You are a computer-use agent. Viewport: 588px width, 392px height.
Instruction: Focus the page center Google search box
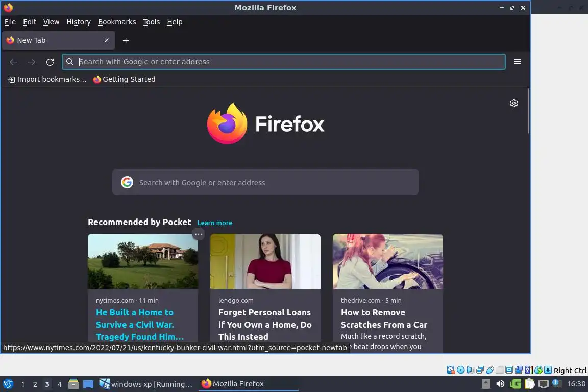tap(265, 182)
